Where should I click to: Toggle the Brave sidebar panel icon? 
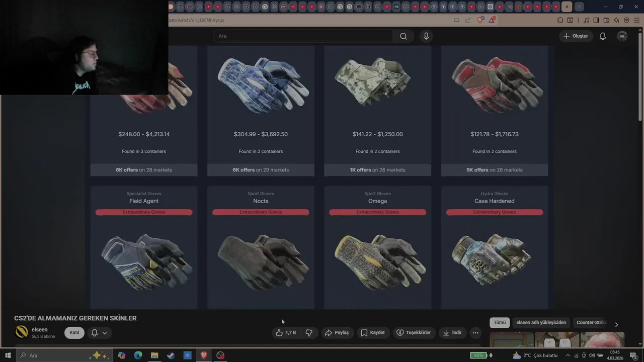[596, 20]
